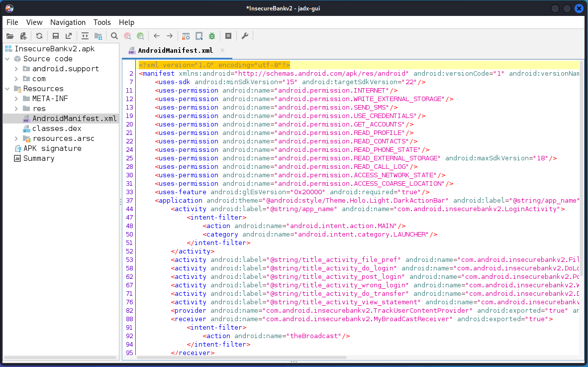Select AndroidManifest.xml in the resources tree
Image resolution: width=588 pixels, height=367 pixels.
pos(74,119)
